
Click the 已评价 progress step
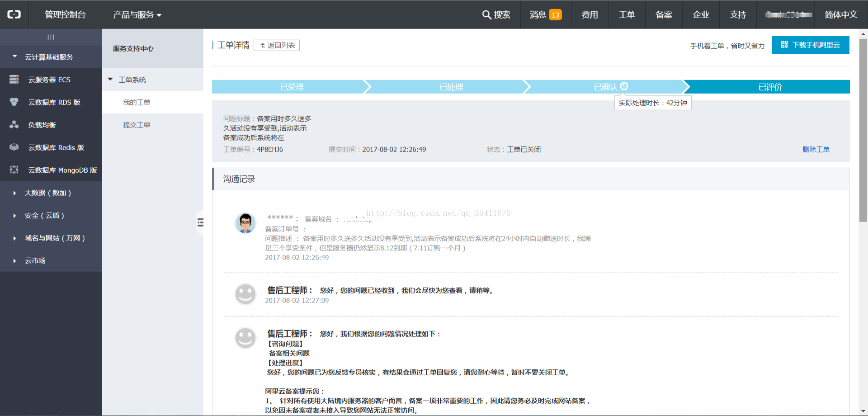770,87
